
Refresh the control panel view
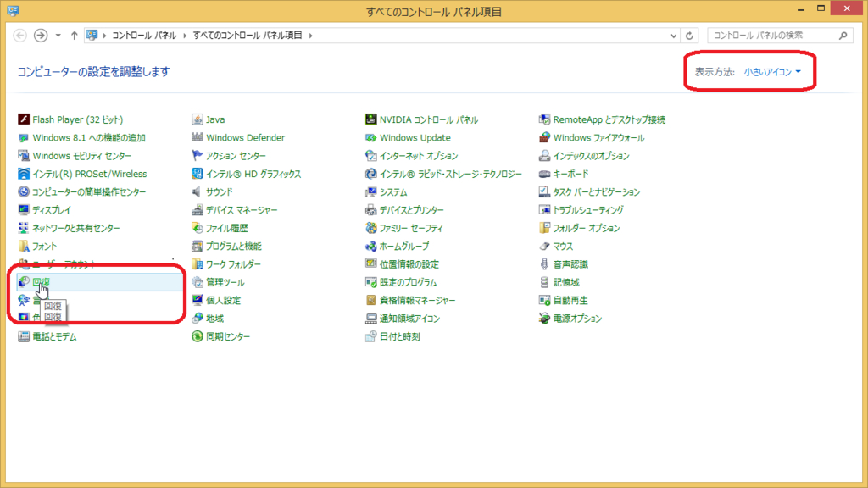pyautogui.click(x=689, y=36)
